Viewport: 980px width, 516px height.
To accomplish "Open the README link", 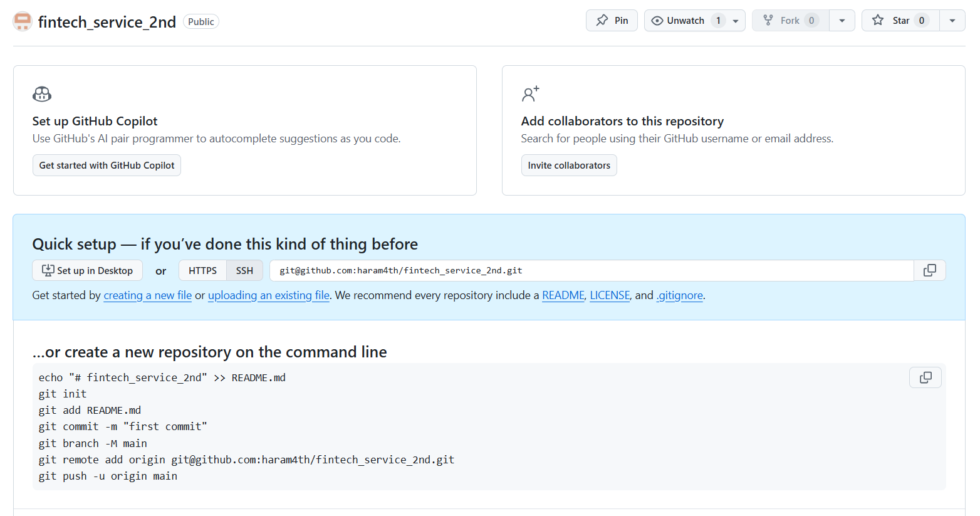I will (563, 295).
